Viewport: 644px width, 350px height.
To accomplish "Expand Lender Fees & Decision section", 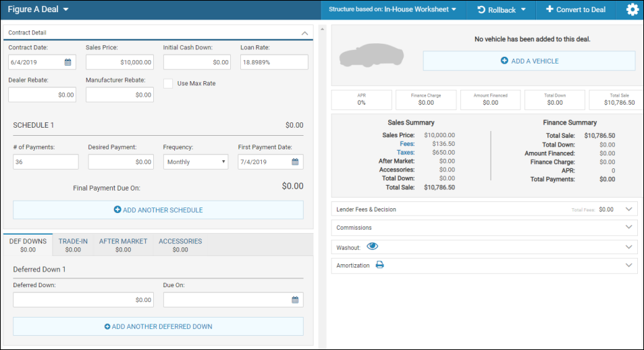I will click(x=628, y=209).
